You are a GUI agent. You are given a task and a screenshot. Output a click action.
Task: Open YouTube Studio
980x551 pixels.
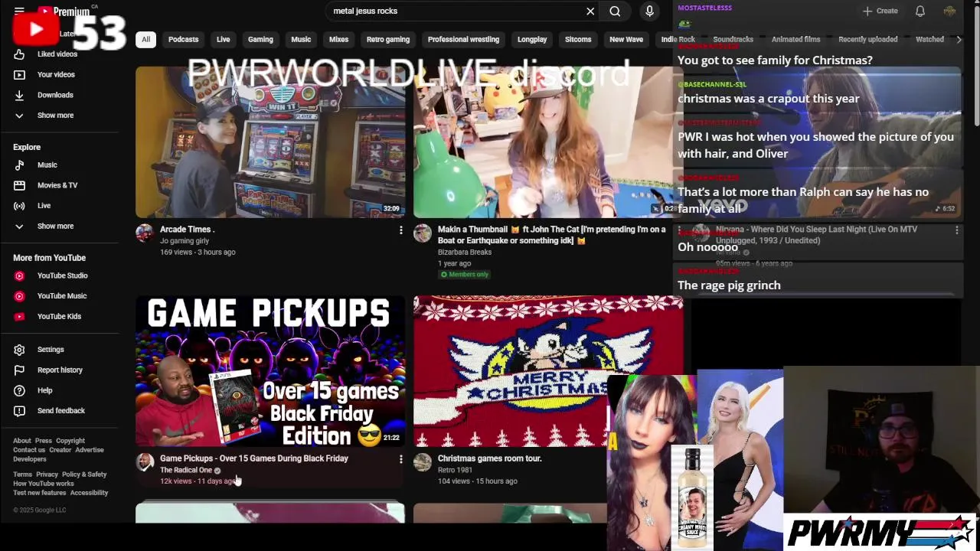pyautogui.click(x=62, y=275)
